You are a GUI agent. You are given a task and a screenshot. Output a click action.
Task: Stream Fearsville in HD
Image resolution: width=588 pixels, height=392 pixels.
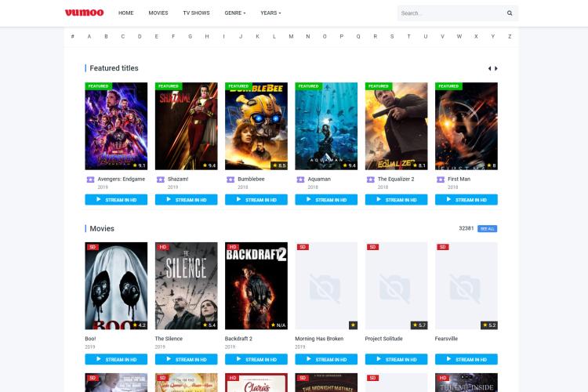(466, 359)
